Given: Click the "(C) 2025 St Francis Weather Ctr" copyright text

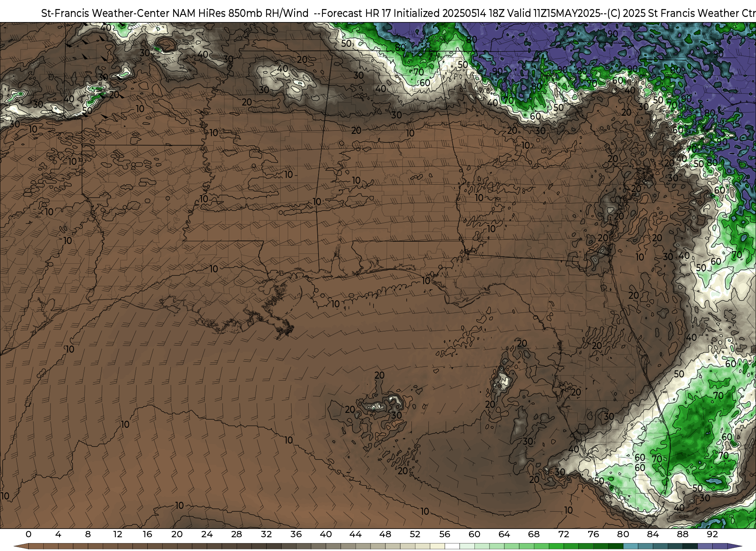Looking at the screenshot, I should coord(681,13).
